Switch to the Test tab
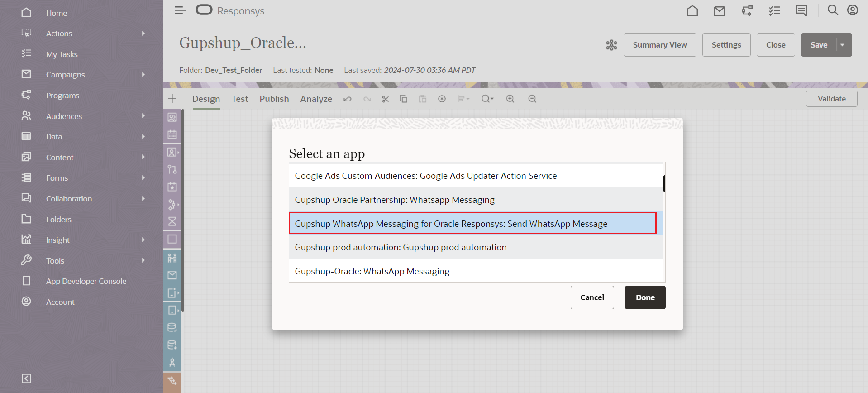 239,99
